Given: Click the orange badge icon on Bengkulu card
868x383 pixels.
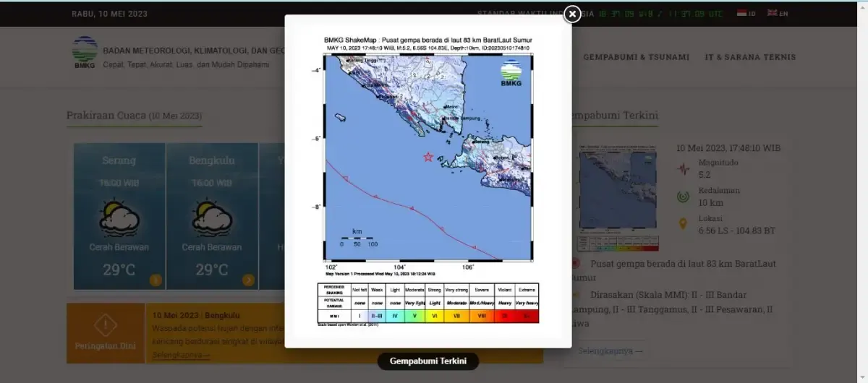Looking at the screenshot, I should click(248, 280).
